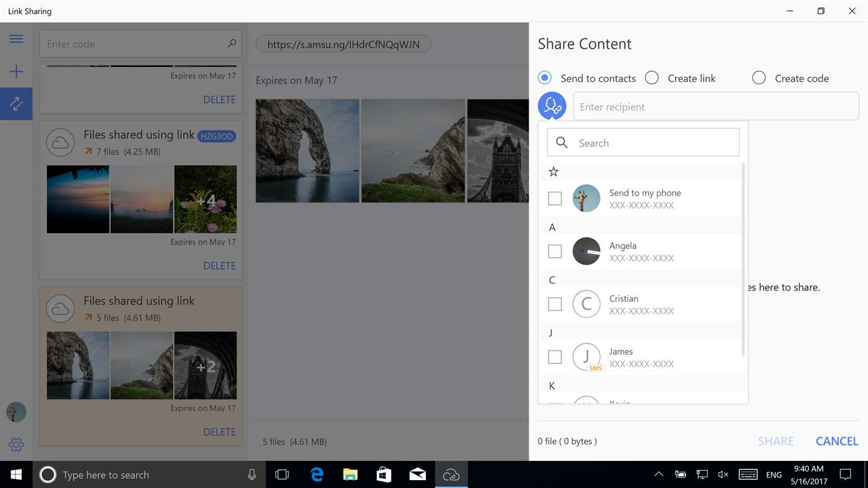This screenshot has height=488, width=868.
Task: Show hidden system tray icons chevron
Action: 658,475
